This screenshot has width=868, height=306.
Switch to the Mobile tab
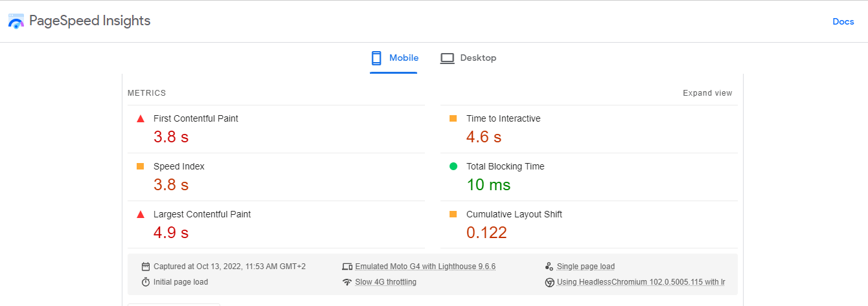click(x=394, y=58)
